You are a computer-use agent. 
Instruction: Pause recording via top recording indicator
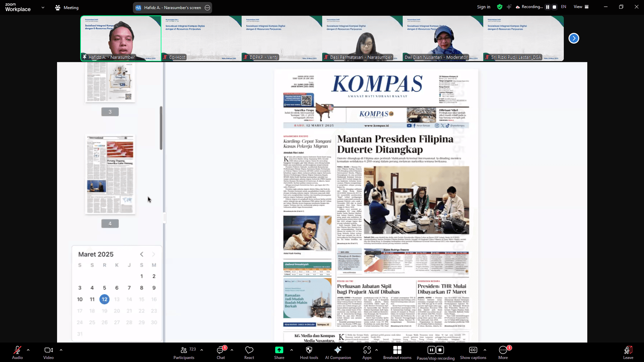pyautogui.click(x=548, y=7)
